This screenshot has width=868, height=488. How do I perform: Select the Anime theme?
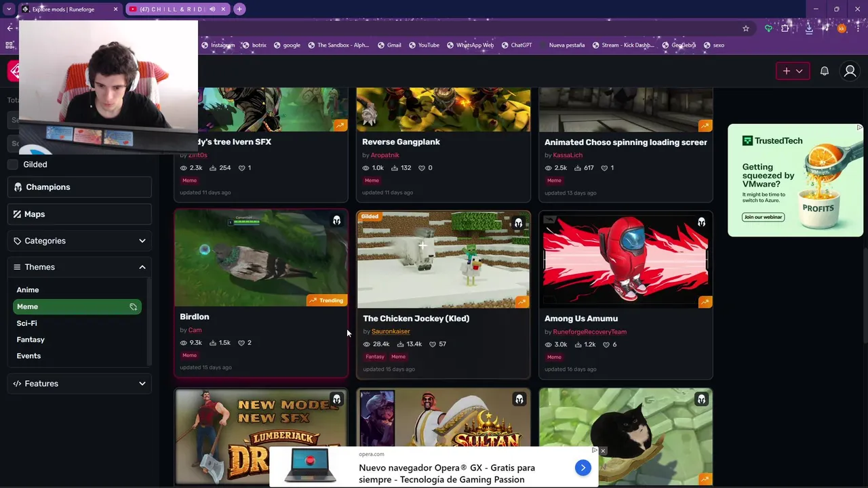[x=28, y=290]
